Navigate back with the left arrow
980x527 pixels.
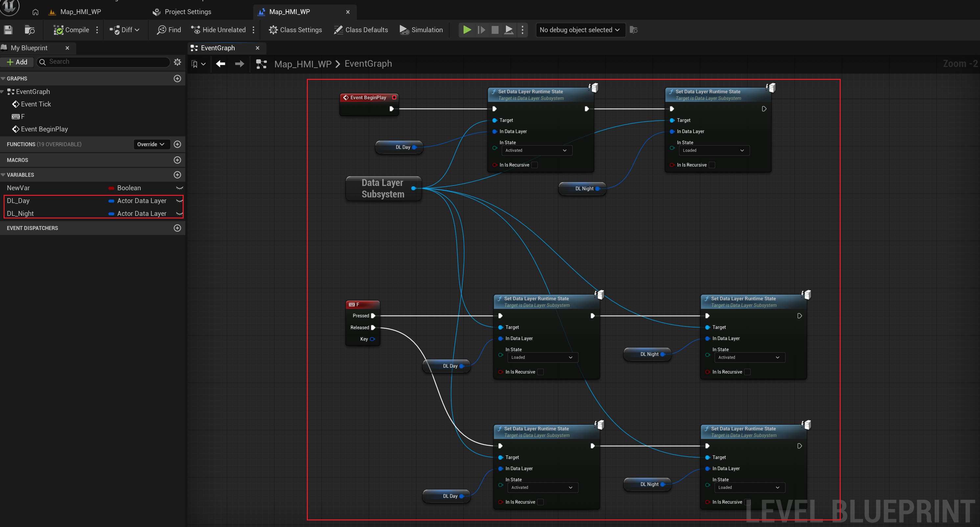(221, 64)
